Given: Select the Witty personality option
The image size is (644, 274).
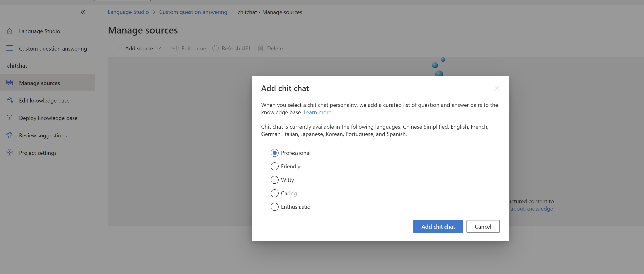Looking at the screenshot, I should (x=274, y=180).
